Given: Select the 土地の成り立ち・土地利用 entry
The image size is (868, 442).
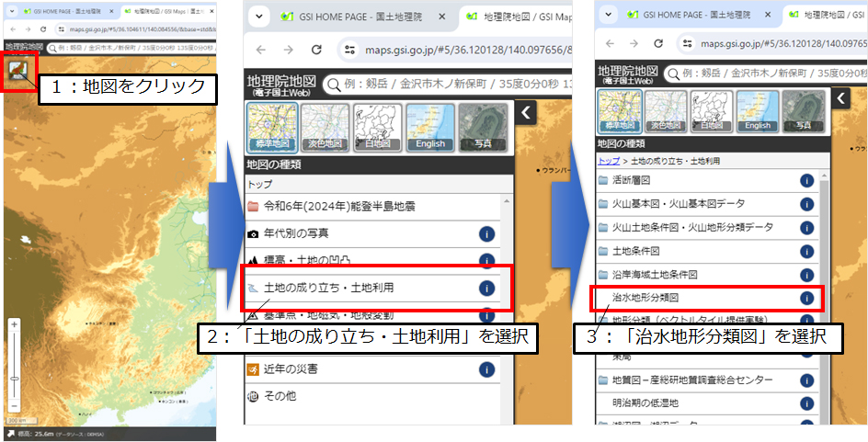Looking at the screenshot, I should click(x=373, y=288).
